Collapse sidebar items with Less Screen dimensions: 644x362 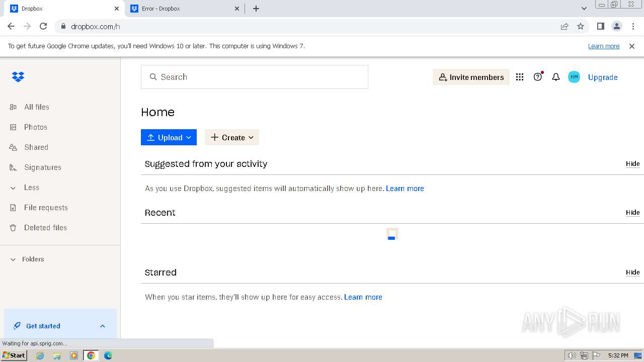click(31, 188)
